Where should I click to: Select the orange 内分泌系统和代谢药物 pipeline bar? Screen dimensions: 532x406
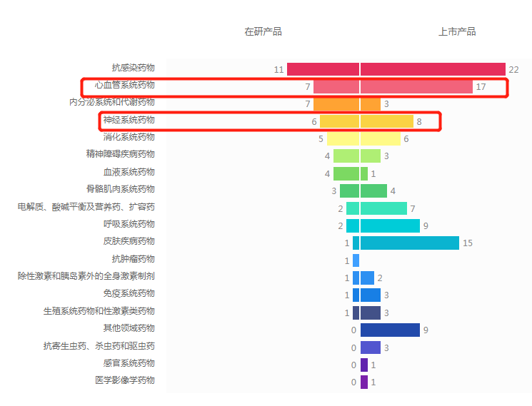[x=336, y=104]
